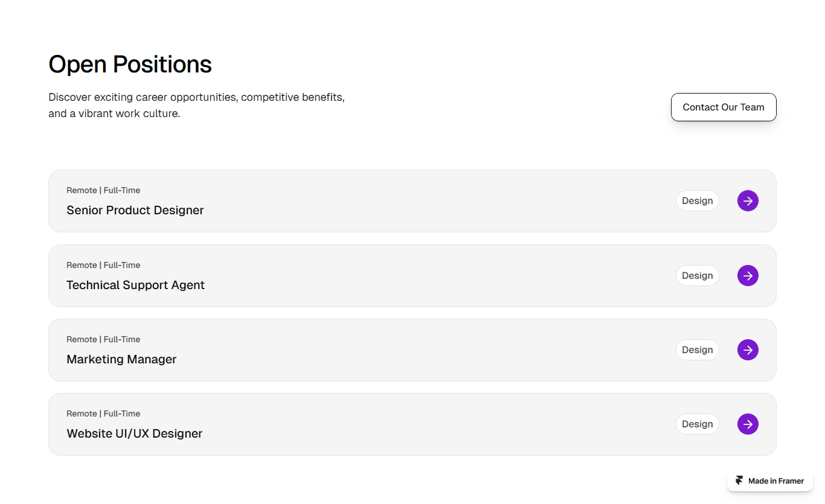Select the Marketing Manager job title
This screenshot has height=504, width=825.
click(121, 359)
